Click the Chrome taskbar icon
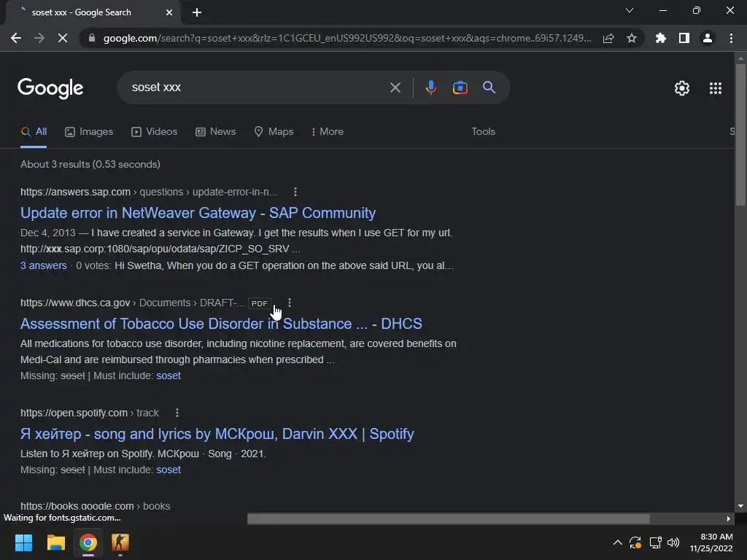The height and width of the screenshot is (560, 747). click(88, 542)
